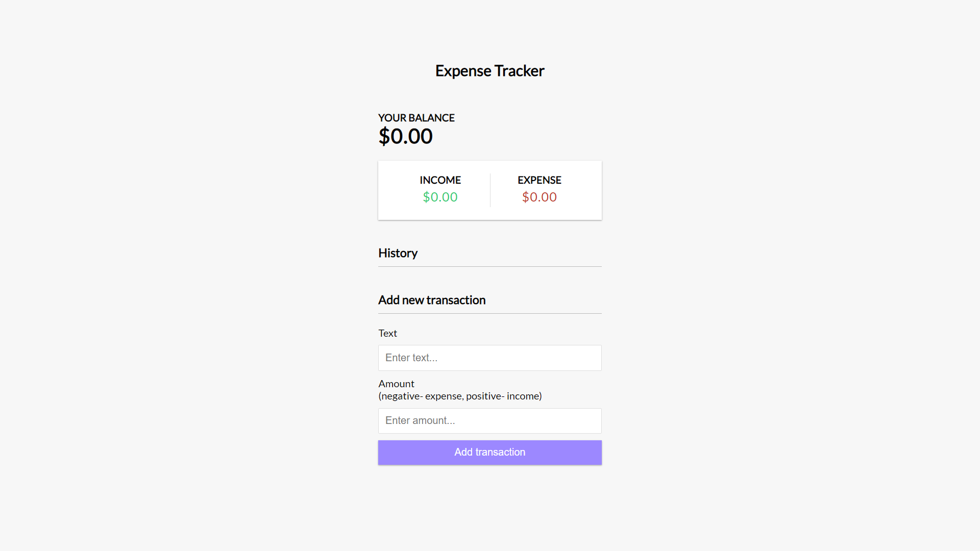
Task: Focus the Enter text input field
Action: (489, 358)
